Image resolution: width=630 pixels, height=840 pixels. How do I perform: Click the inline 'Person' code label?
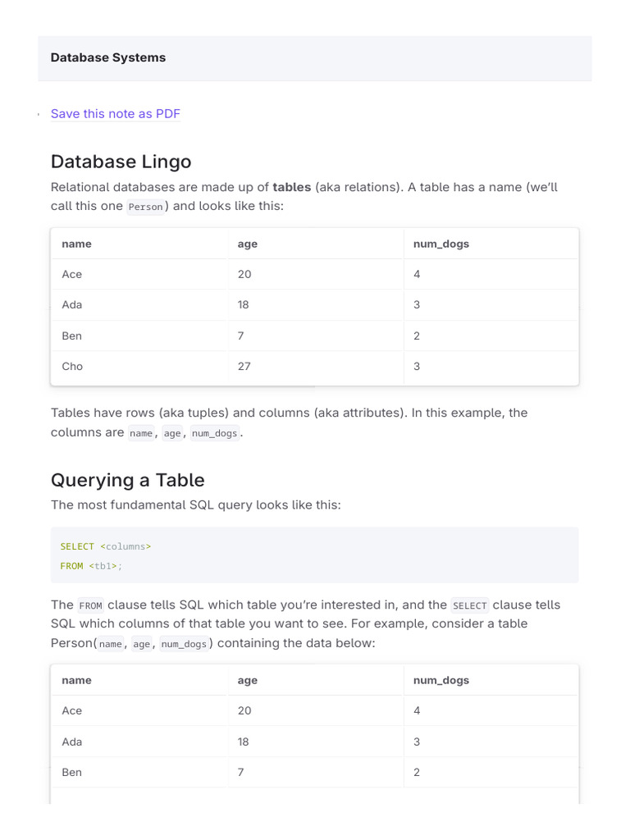(x=147, y=207)
